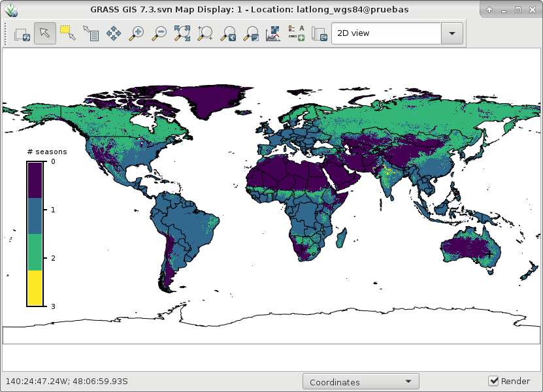
Task: Open various zoom options menu
Action: [250, 34]
